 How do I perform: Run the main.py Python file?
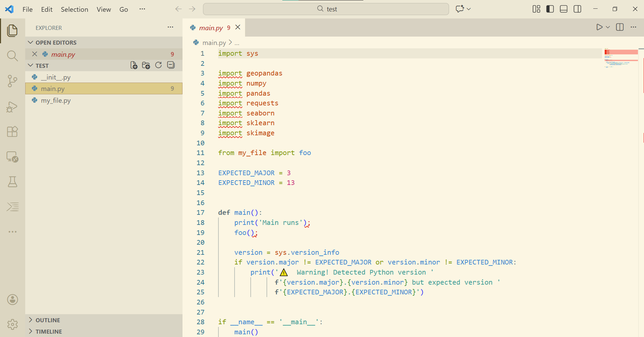(x=600, y=27)
